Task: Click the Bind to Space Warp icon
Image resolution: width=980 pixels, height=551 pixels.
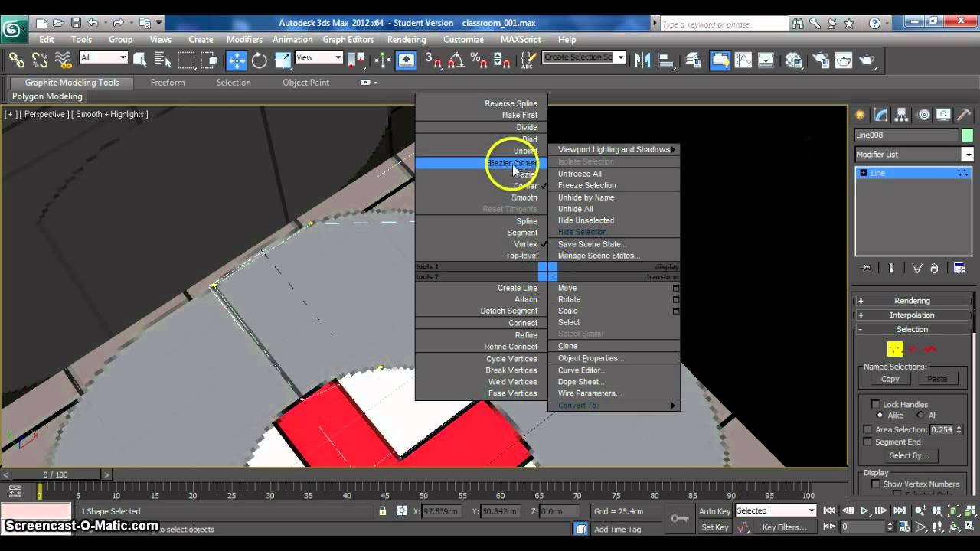Action: click(x=64, y=60)
